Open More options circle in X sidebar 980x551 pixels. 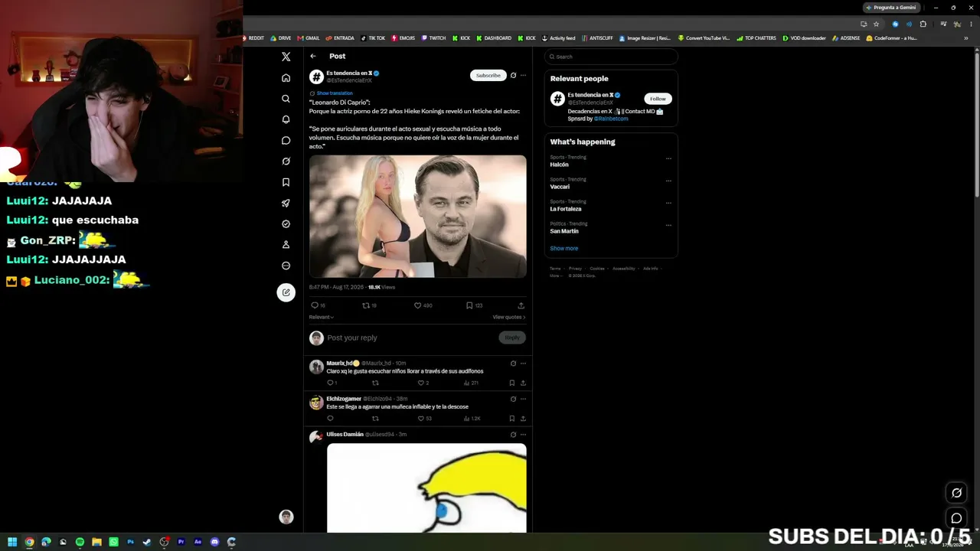[x=286, y=266]
